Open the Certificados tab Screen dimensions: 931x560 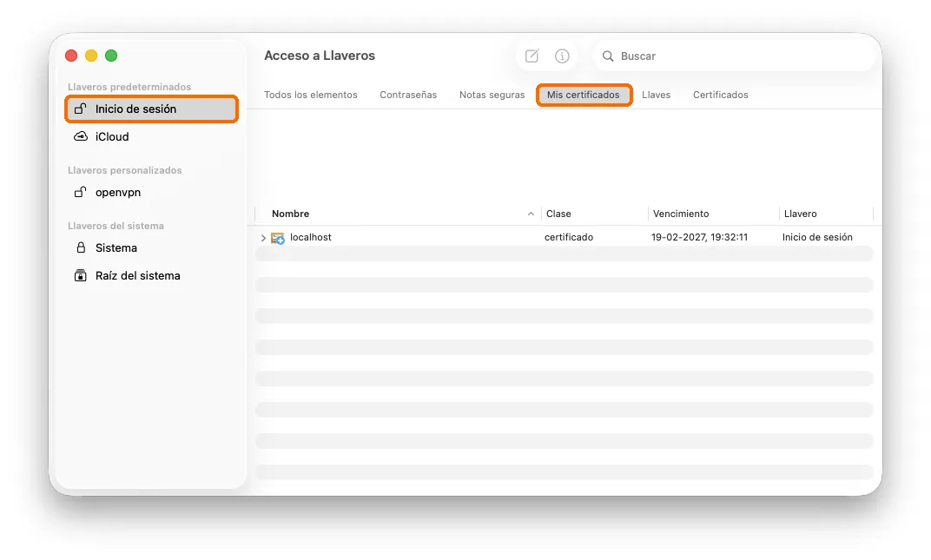point(720,95)
